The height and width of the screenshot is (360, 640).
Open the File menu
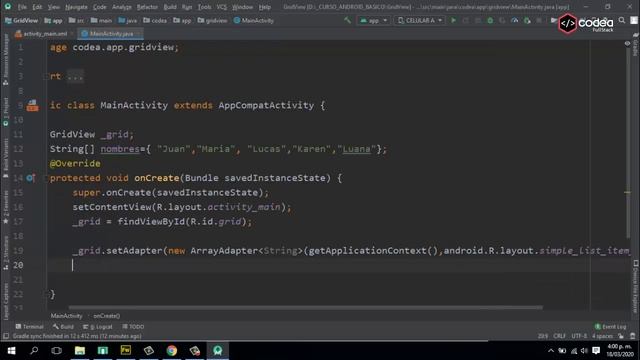coord(22,7)
